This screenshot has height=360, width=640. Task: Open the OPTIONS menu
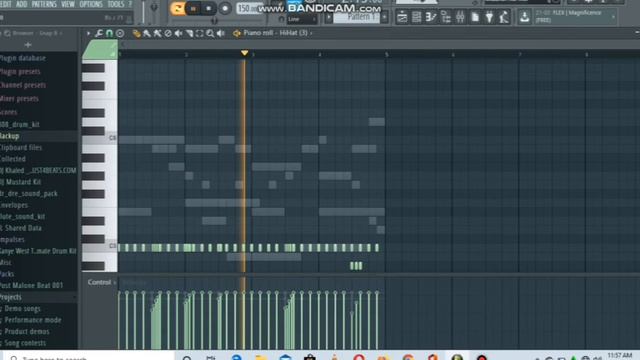point(91,4)
